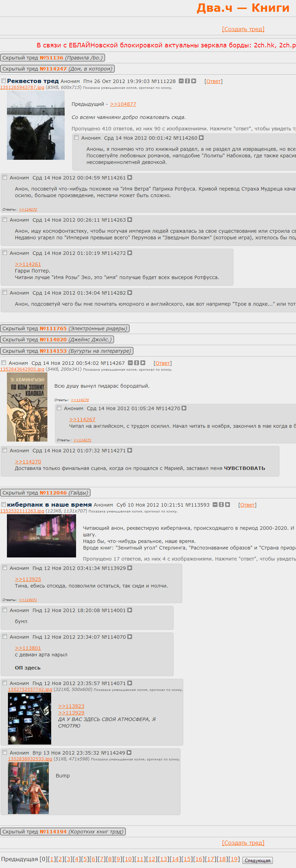Viewport: 296px width, 868px height.
Task: Expand the Реквестов тред thread with arrows icon
Action: [187, 81]
